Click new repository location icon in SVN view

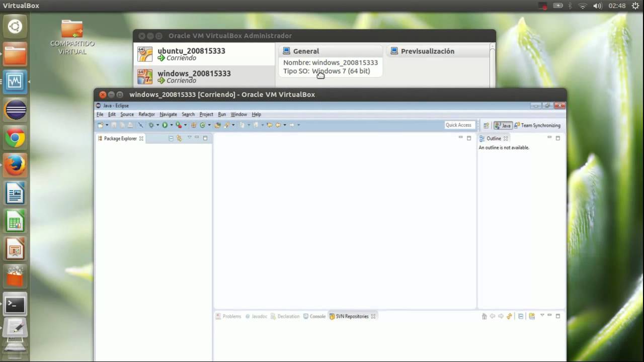tap(532, 316)
